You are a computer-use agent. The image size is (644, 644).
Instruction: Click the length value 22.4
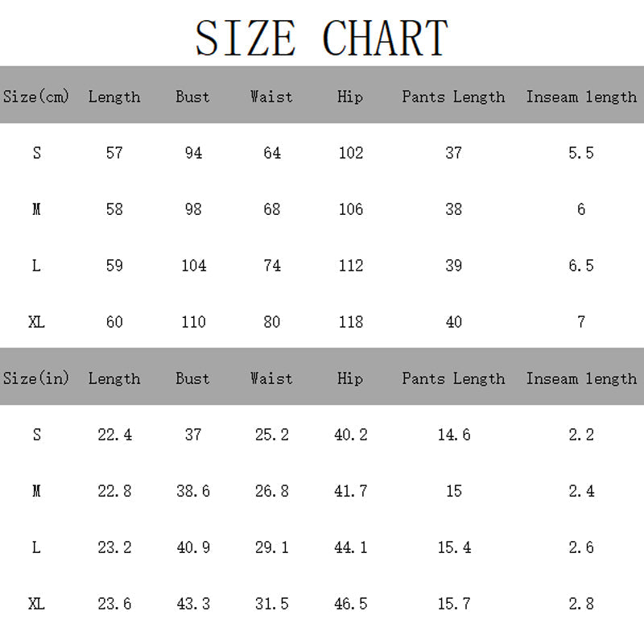point(114,435)
